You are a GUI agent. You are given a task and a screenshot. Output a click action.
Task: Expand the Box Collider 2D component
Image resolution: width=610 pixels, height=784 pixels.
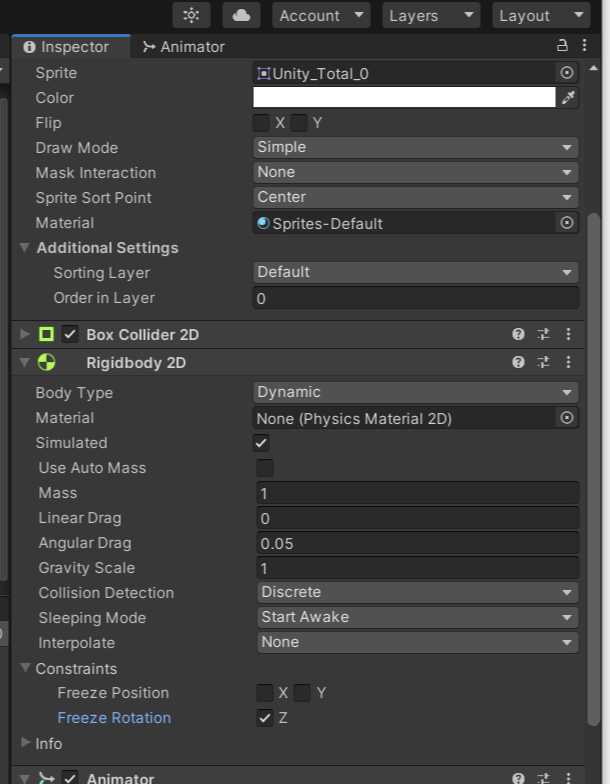tap(24, 334)
